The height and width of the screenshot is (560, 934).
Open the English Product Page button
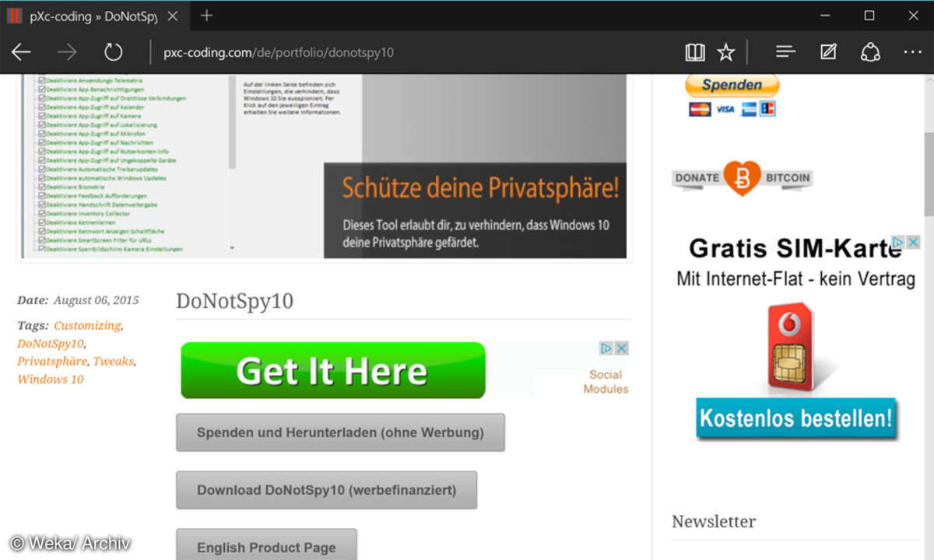tap(266, 547)
